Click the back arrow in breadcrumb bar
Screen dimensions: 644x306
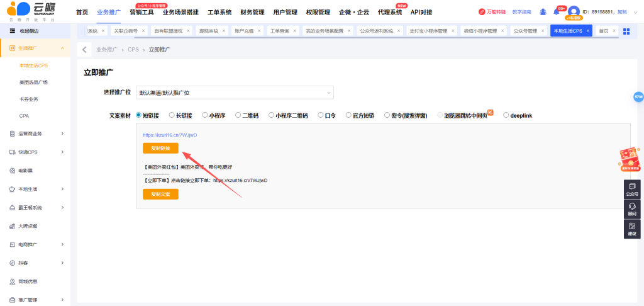coord(84,49)
